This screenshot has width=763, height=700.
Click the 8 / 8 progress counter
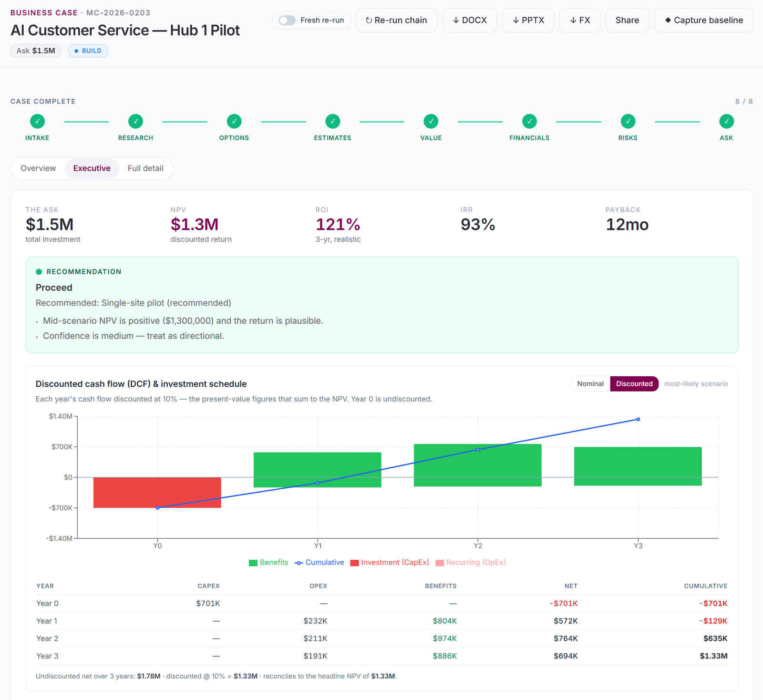744,102
